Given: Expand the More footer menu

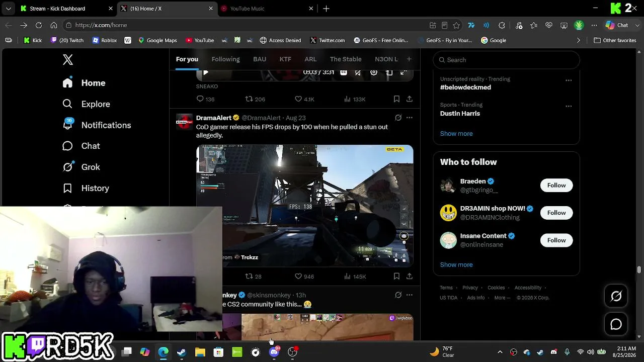Looking at the screenshot, I should (x=502, y=298).
